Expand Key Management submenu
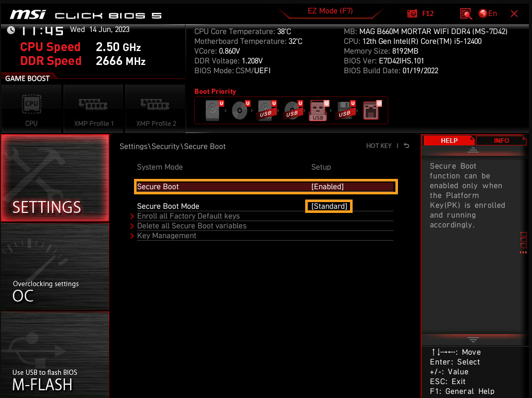This screenshot has width=532, height=398. coord(166,236)
